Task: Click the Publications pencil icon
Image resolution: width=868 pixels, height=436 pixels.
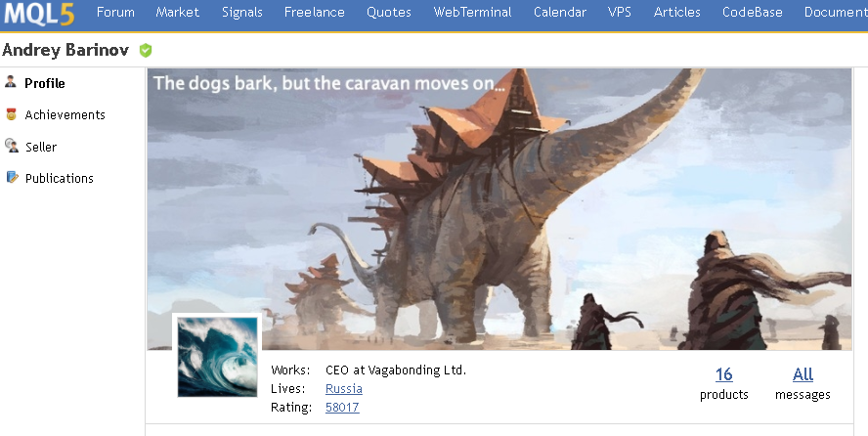Action: [x=12, y=177]
